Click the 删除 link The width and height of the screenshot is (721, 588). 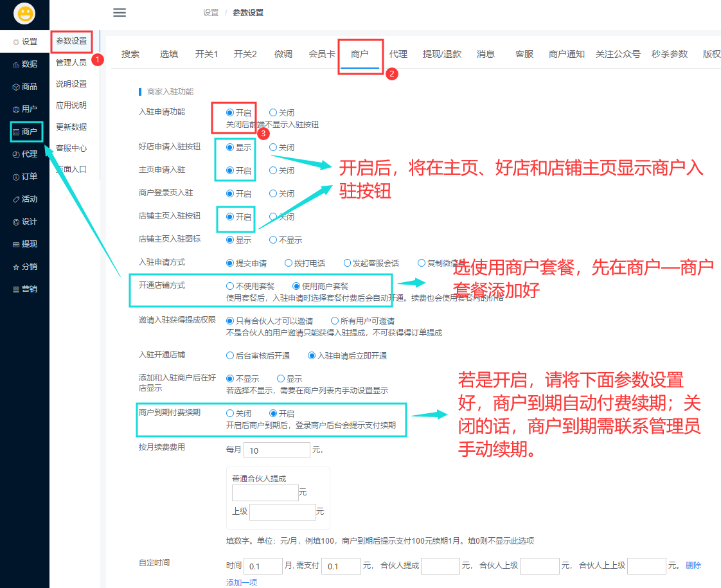click(x=693, y=566)
